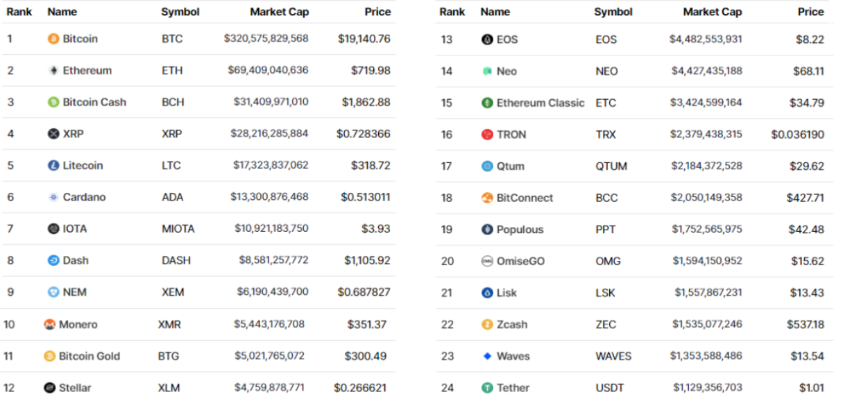The image size is (868, 399).
Task: Select the XEM symbol cell
Action: [173, 292]
